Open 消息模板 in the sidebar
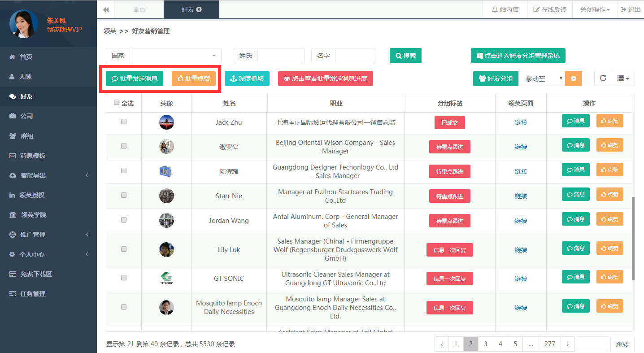The height and width of the screenshot is (353, 644). point(33,156)
